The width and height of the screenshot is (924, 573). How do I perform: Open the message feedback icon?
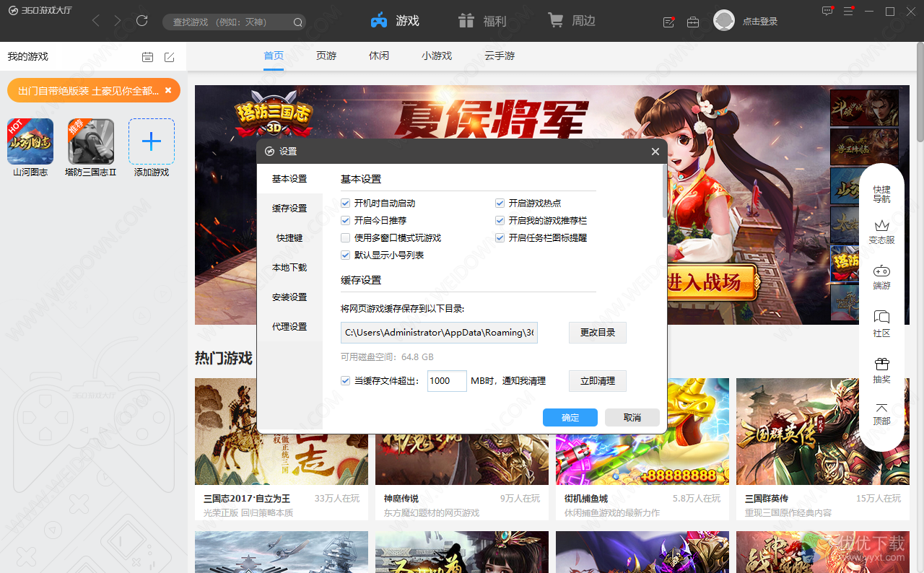click(x=827, y=11)
